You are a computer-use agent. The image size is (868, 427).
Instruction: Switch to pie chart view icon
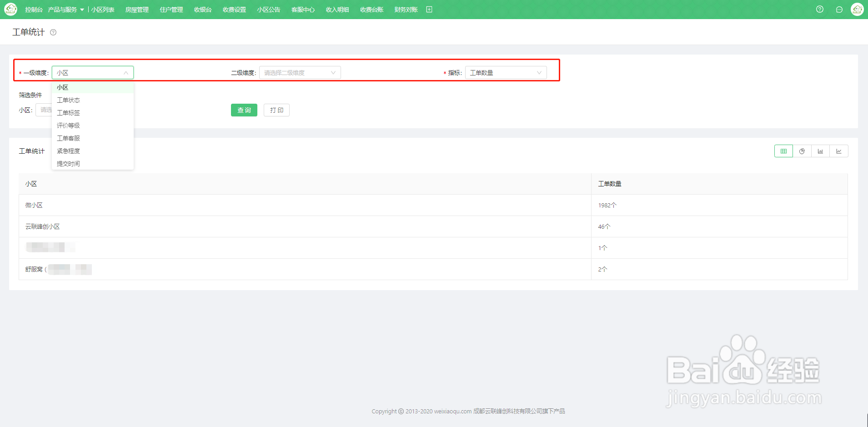pyautogui.click(x=802, y=151)
